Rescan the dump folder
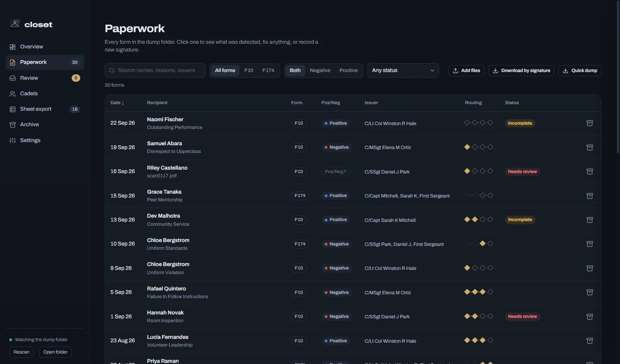The width and height of the screenshot is (620, 364). [21, 352]
